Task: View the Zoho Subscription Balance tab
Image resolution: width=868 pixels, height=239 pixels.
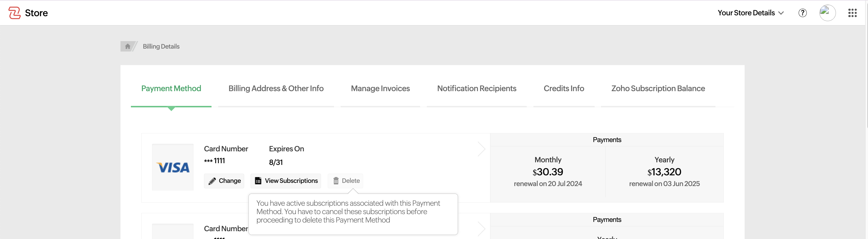Action: click(658, 89)
